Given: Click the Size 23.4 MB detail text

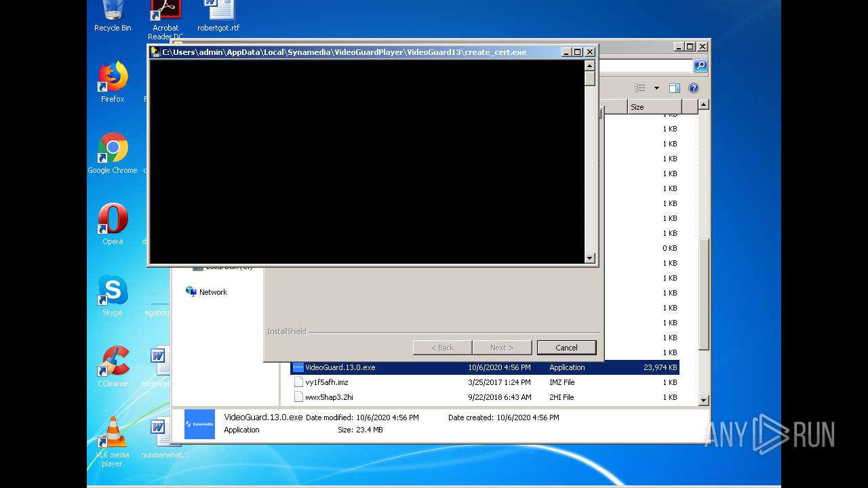Looking at the screenshot, I should coord(360,430).
